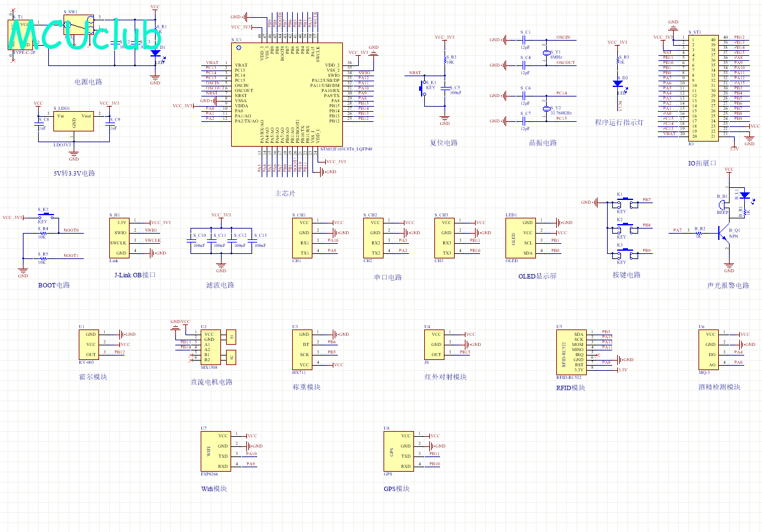762x532 pixels.
Task: Click the 'Wifi模块' section label
Action: pyautogui.click(x=214, y=489)
